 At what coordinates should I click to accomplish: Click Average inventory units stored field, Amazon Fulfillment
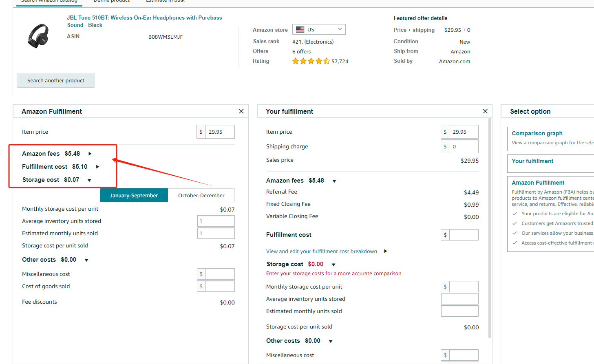tap(216, 221)
